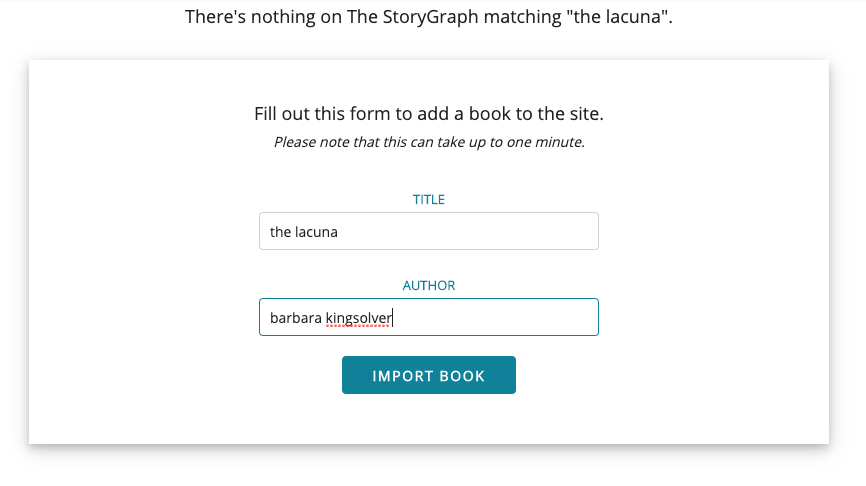Click the misspelled word "kingsolver"
866x486 pixels.
coord(358,319)
